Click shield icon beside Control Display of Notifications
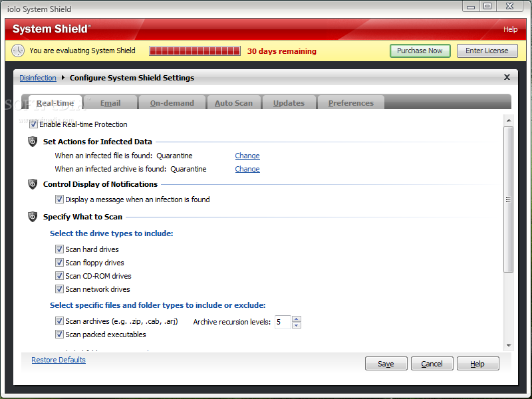Image resolution: width=532 pixels, height=399 pixels. coord(33,184)
